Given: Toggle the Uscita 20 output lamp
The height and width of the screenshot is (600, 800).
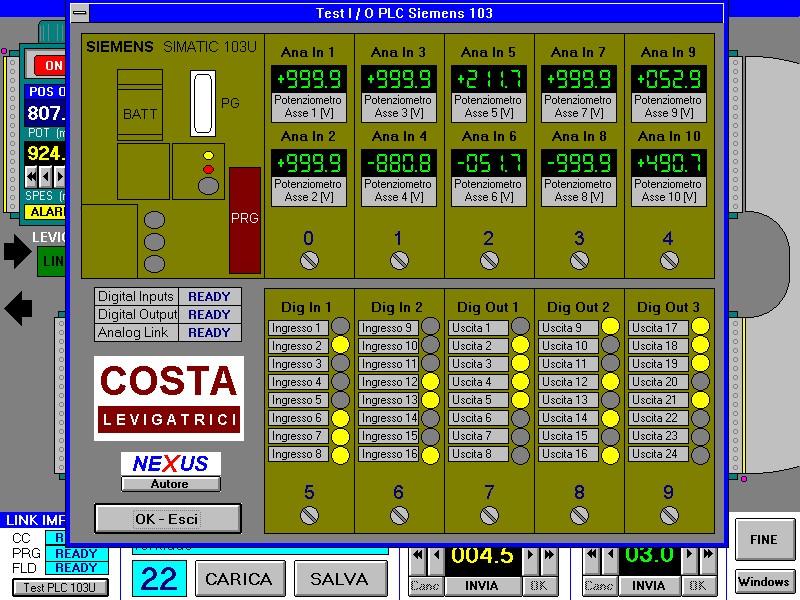Looking at the screenshot, I should click(701, 382).
